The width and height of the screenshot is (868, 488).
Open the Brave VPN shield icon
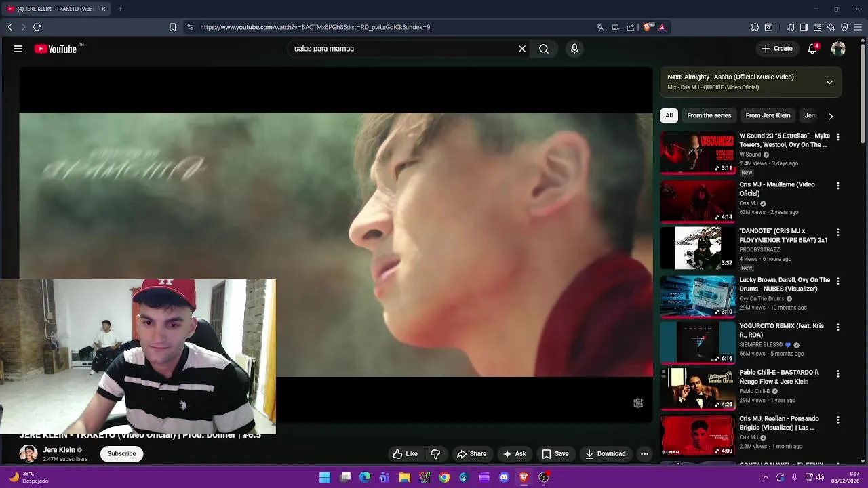click(844, 27)
